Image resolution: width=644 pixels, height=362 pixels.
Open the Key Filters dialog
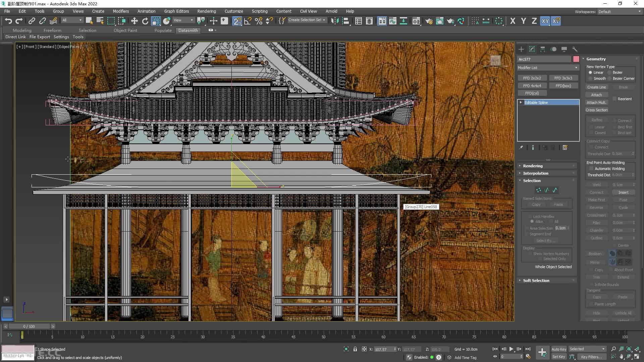click(x=591, y=357)
